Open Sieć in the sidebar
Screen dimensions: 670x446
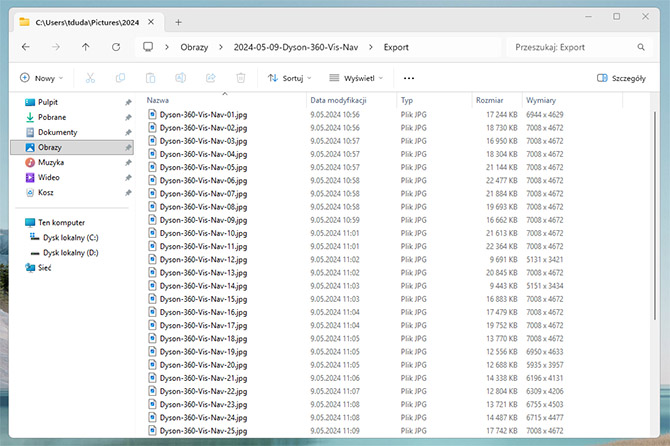point(44,268)
